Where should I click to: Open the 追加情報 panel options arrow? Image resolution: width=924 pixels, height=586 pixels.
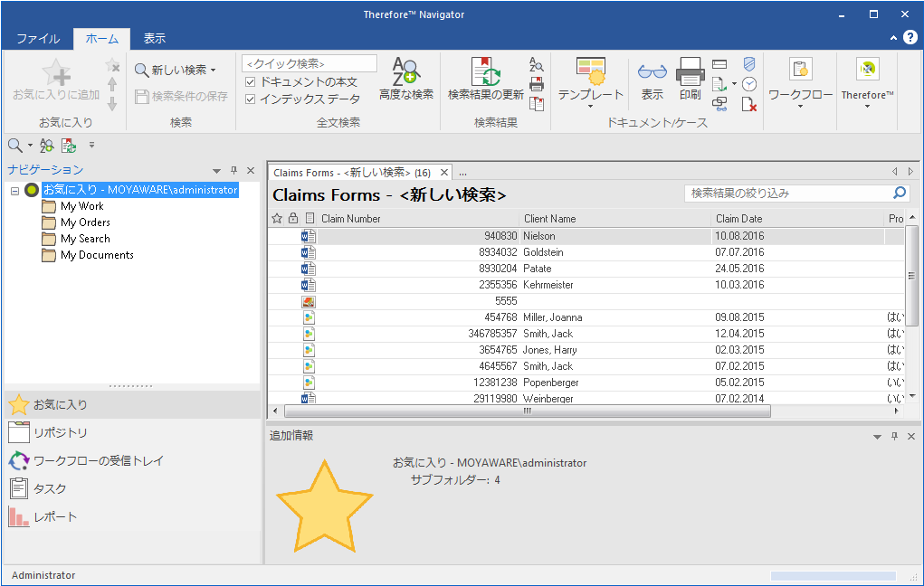click(878, 437)
